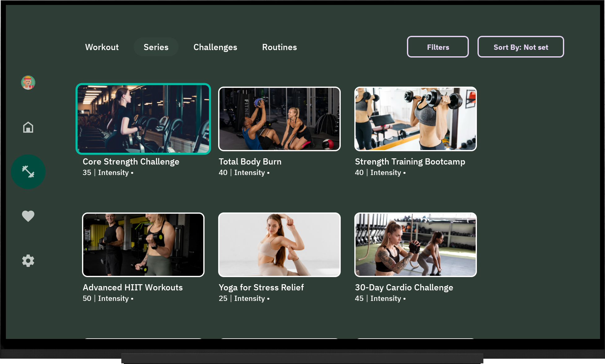Click the Total Body Burn title text
Screen dimensions: 605x364
pyautogui.click(x=250, y=162)
